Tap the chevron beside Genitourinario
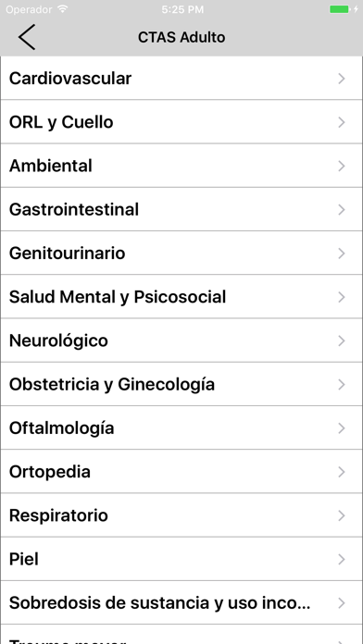 click(x=341, y=253)
